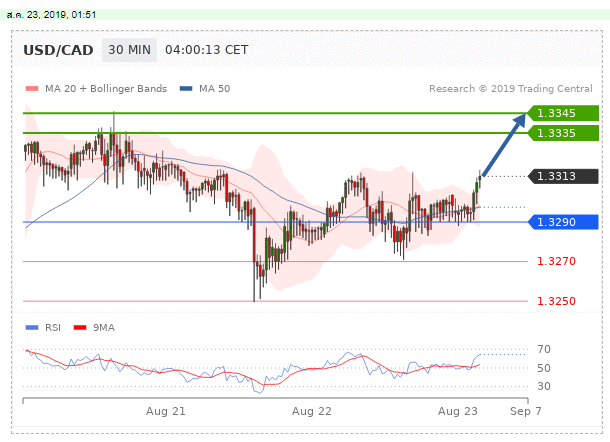The width and height of the screenshot is (610, 442).
Task: Click the 1.3290 blue pivot label
Action: (x=563, y=222)
